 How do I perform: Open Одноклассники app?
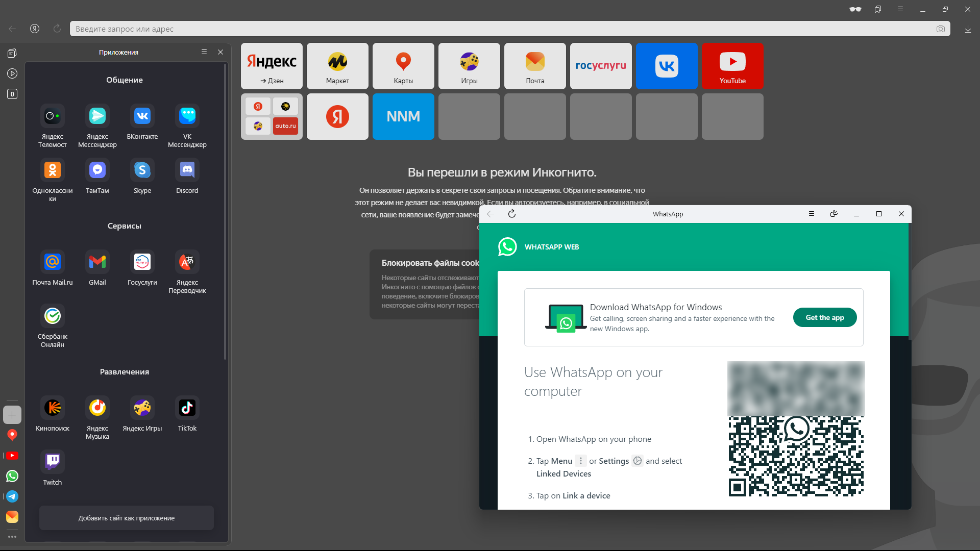(53, 180)
